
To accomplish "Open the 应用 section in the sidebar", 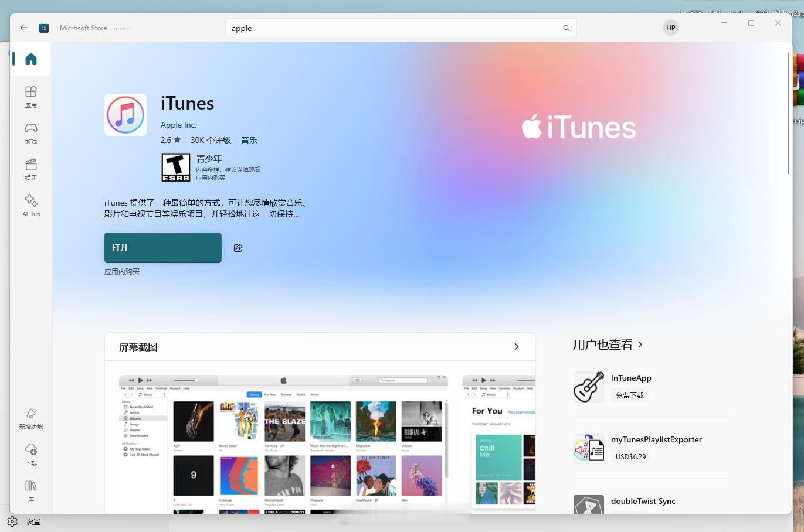I will [31, 97].
